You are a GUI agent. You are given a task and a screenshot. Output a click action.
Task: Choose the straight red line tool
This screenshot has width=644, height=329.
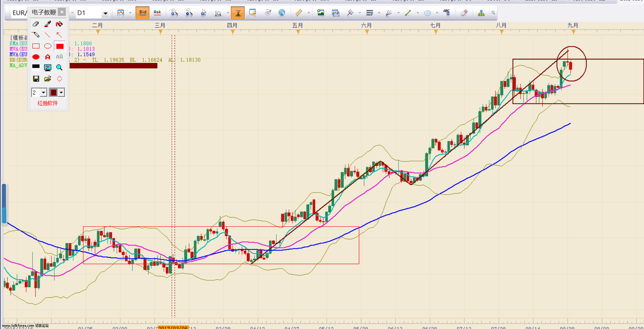(47, 35)
